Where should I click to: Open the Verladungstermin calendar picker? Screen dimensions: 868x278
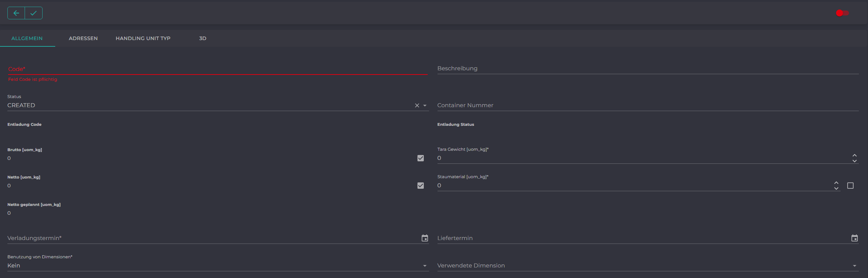(x=425, y=238)
